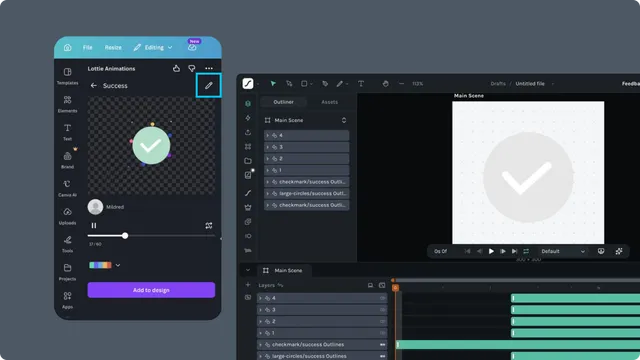Play the animation in the editor
Viewport: 640px width, 360px height.
[x=491, y=251]
